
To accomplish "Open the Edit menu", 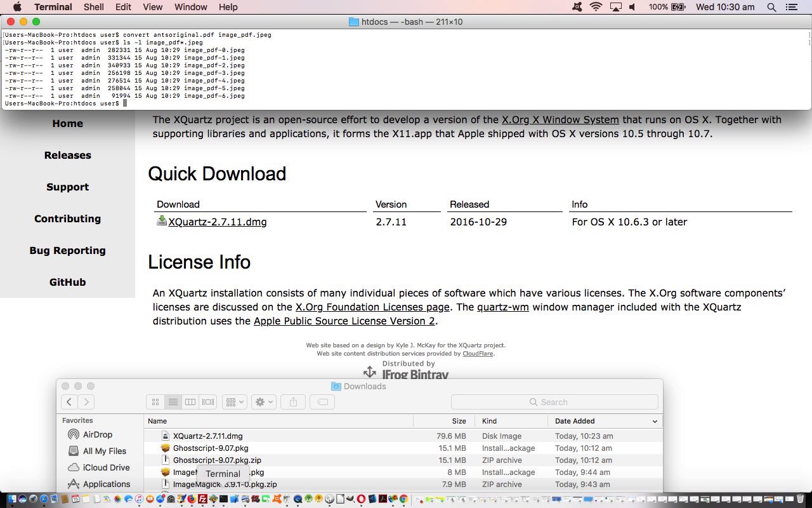I will point(124,7).
